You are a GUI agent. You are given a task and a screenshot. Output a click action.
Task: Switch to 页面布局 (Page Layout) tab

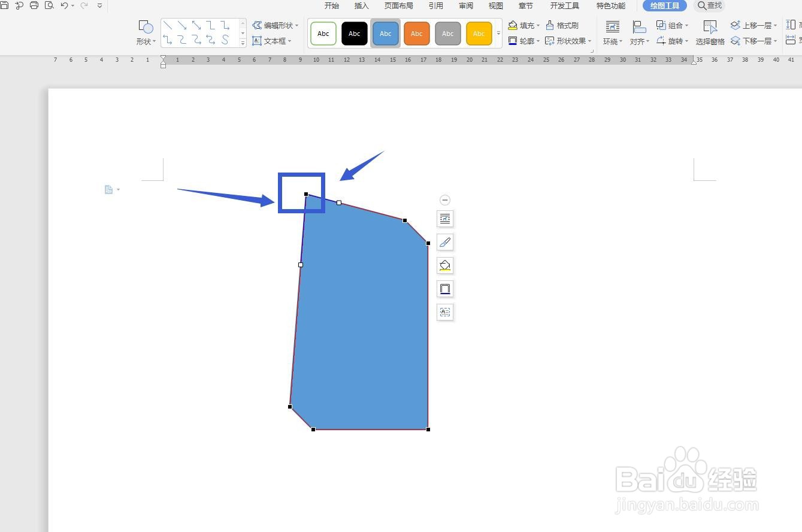[x=399, y=6]
